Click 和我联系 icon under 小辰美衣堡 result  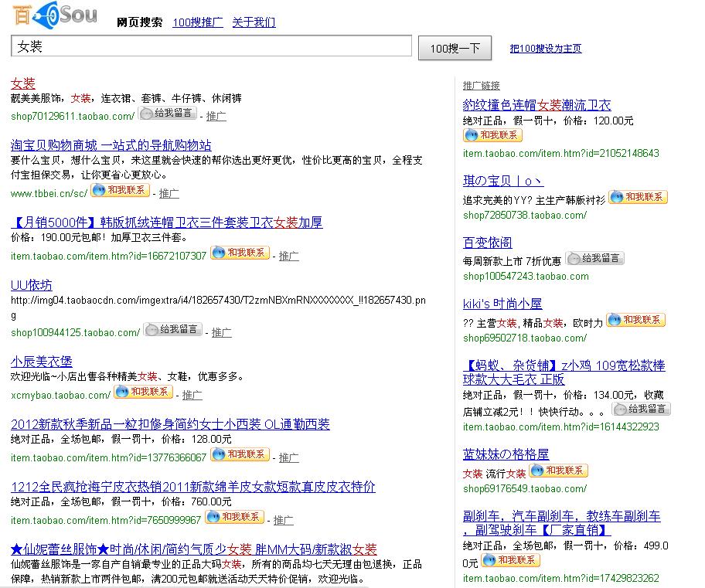coord(143,392)
